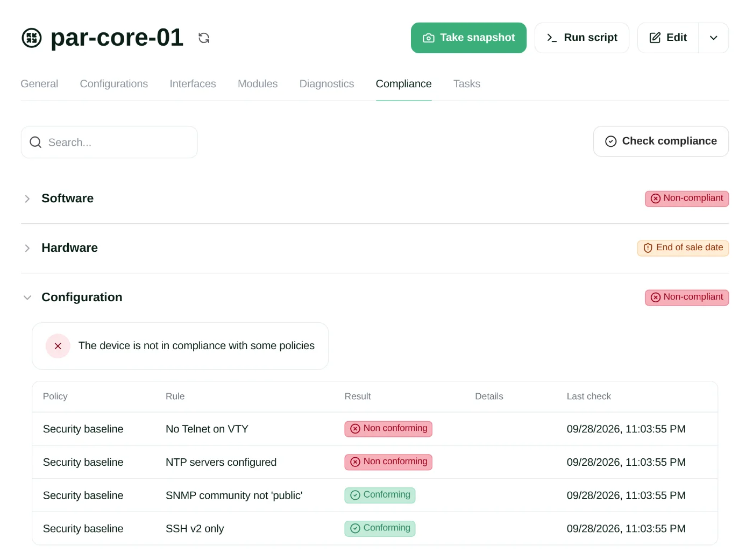Click Security baseline policy in the SSH row
The height and width of the screenshot is (560, 753).
83,529
